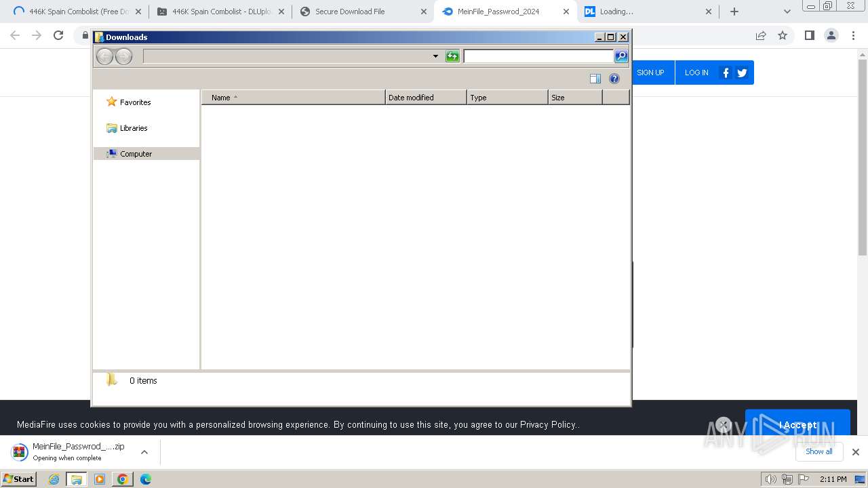
Task: Refresh the Downloads folder with the green button
Action: coord(452,56)
